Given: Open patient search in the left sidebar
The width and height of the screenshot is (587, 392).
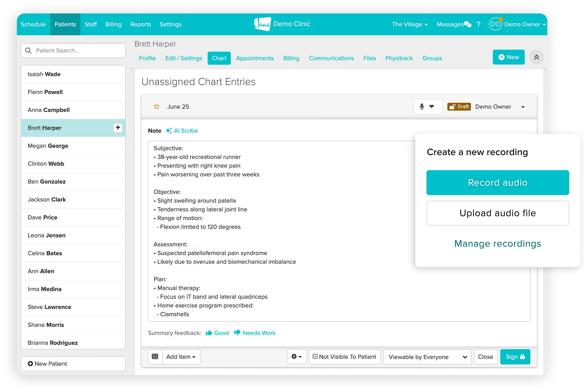Looking at the screenshot, I should coord(73,50).
